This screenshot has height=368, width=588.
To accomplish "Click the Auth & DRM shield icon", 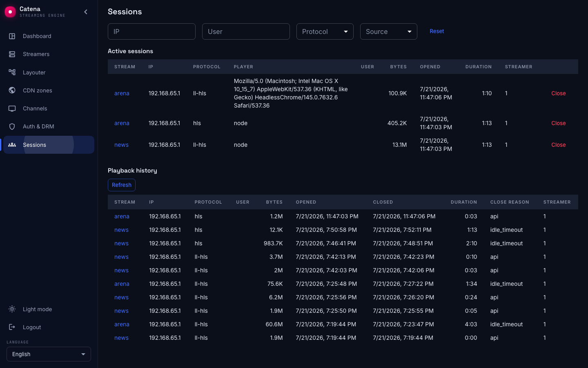I will [x=12, y=126].
